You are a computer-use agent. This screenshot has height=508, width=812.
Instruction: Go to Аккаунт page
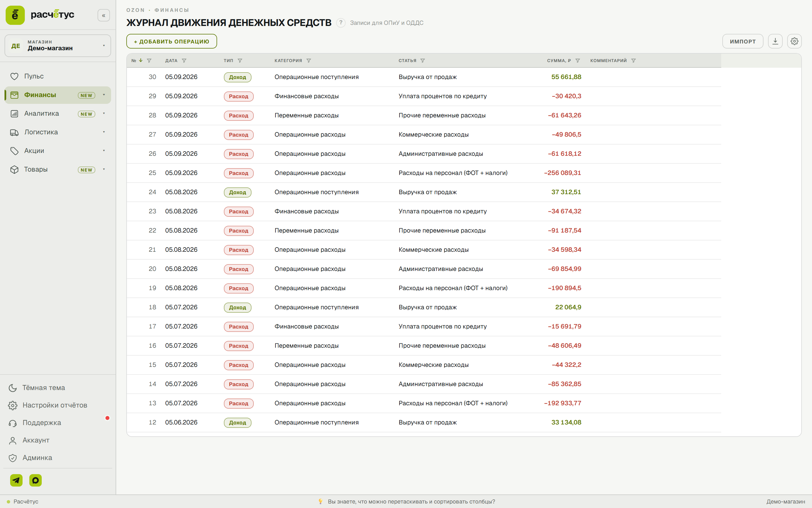point(29,440)
